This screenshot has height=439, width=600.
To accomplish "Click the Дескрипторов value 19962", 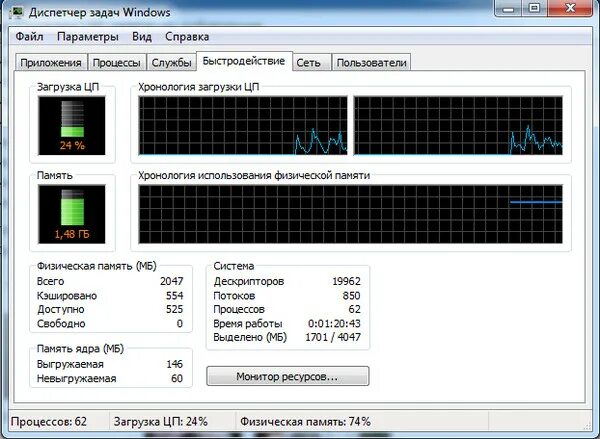I will (x=346, y=281).
